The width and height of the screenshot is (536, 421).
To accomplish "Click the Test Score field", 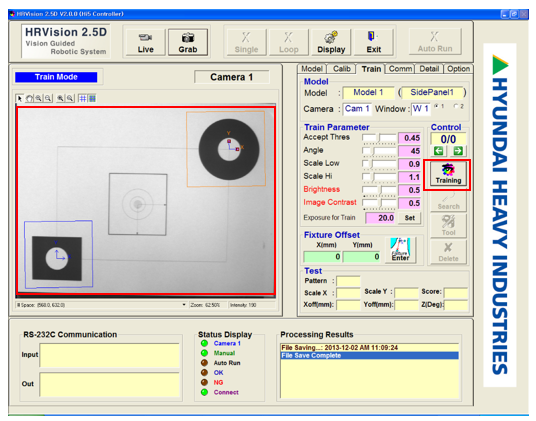I will tap(456, 293).
